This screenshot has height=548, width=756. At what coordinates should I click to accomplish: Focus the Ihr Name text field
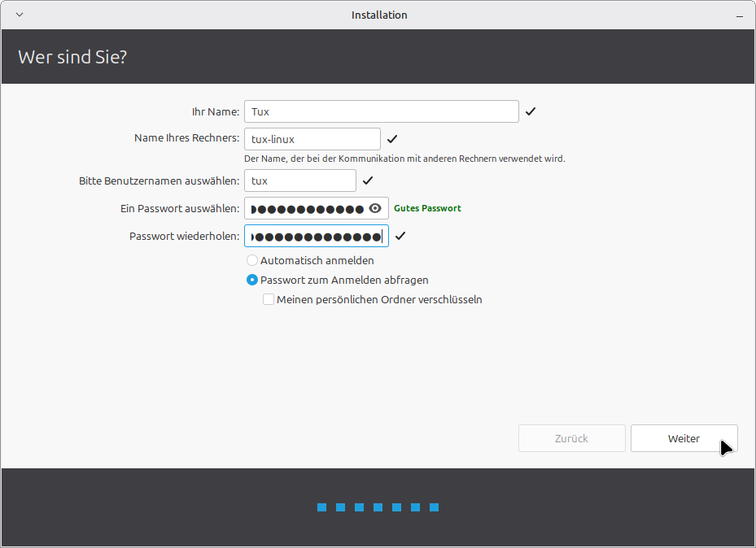tap(381, 111)
